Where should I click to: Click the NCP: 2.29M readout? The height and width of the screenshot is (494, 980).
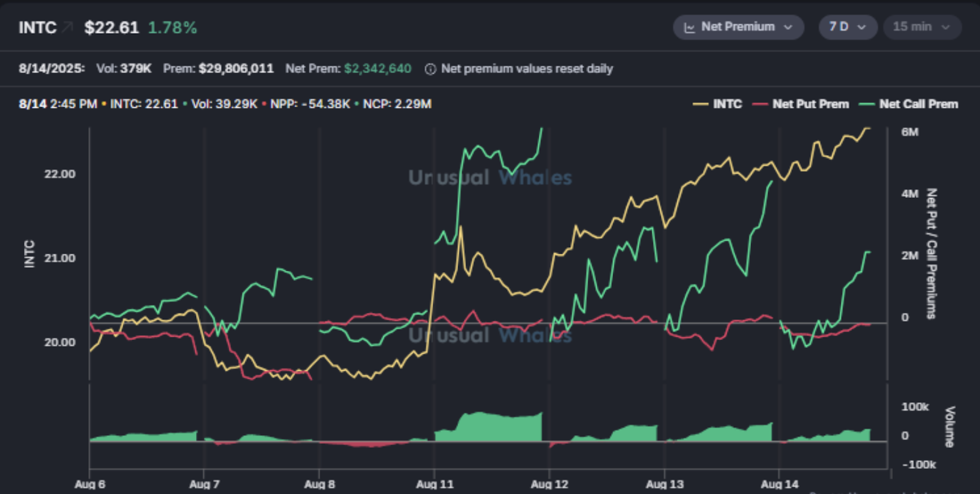[x=397, y=104]
